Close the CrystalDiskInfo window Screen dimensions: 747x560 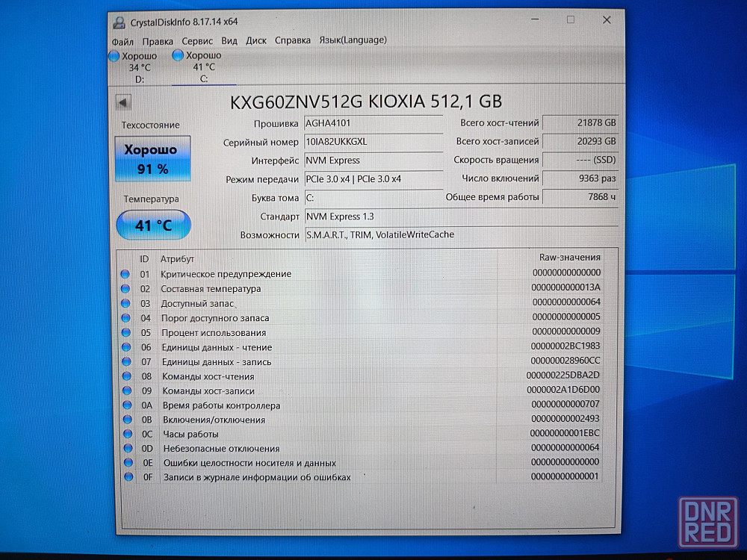607,19
